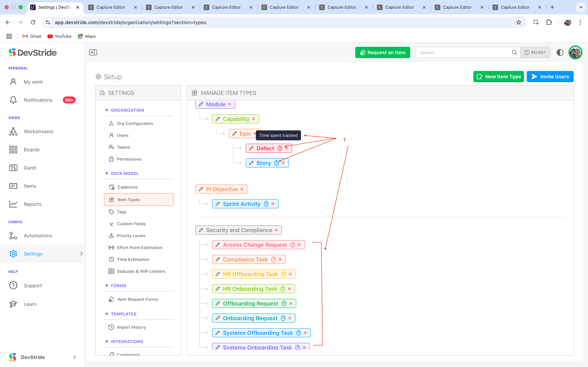Screen dimensions: 588x367
Task: Click the New Item Type button
Action: [498, 77]
